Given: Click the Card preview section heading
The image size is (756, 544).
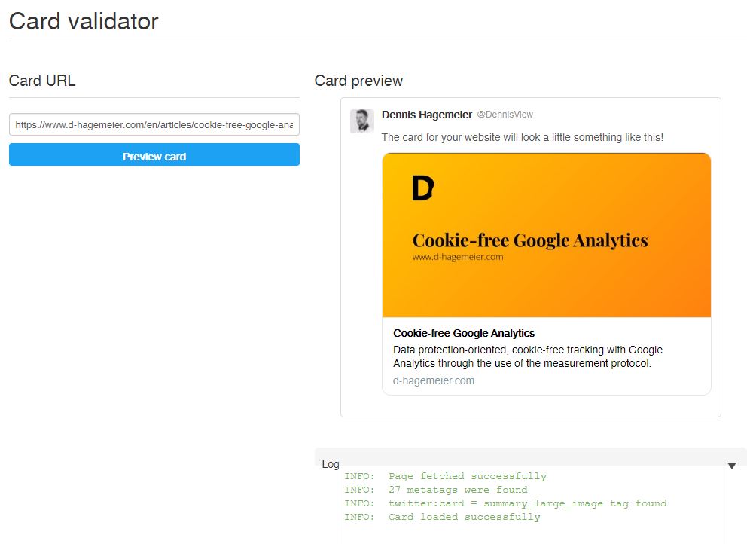Looking at the screenshot, I should click(x=358, y=81).
